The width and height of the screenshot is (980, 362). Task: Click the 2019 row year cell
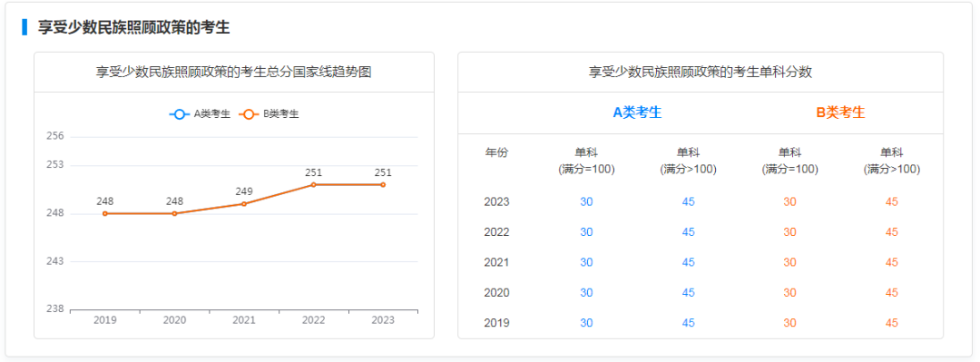497,323
